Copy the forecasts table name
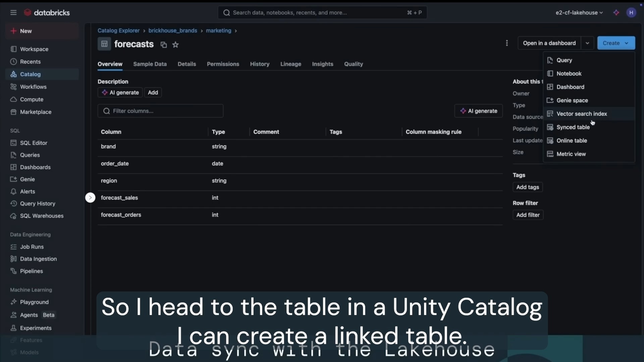The width and height of the screenshot is (644, 362). (164, 45)
